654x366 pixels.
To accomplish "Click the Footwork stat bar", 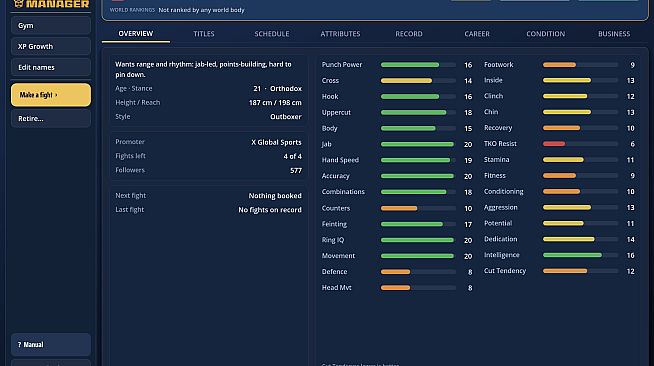I will click(580, 65).
